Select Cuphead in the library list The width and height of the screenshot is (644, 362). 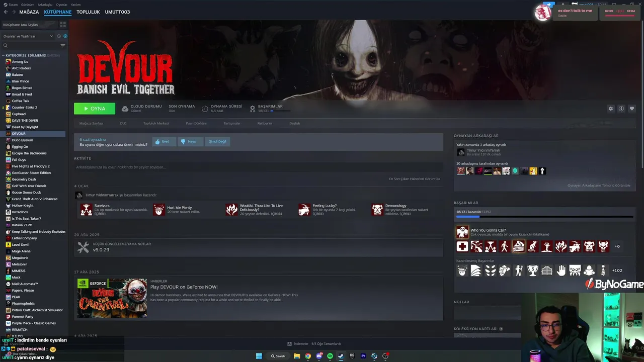(19, 114)
